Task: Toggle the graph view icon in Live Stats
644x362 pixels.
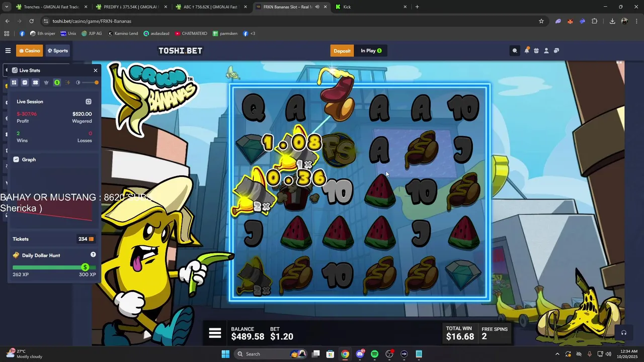Action: point(25,82)
